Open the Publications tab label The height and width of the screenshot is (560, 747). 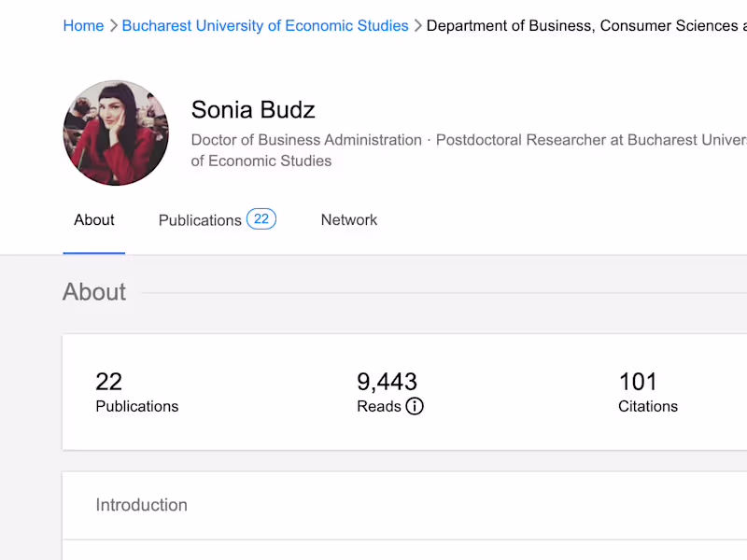point(200,220)
